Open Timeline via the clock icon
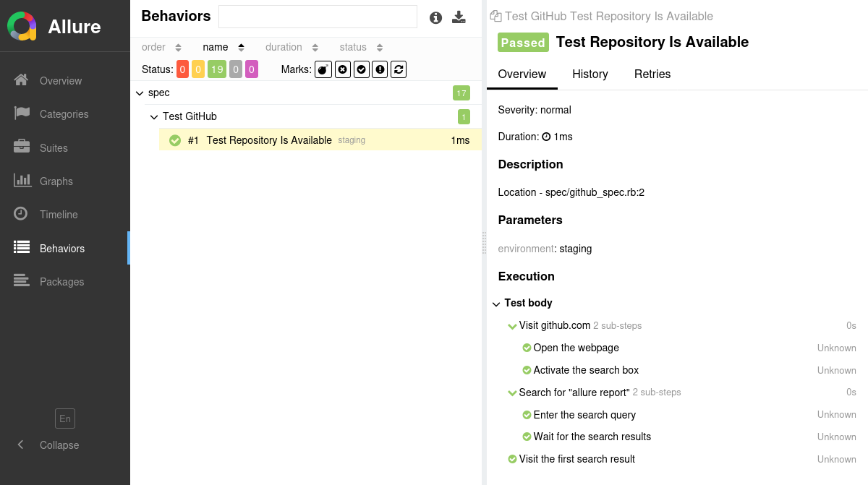 (22, 214)
